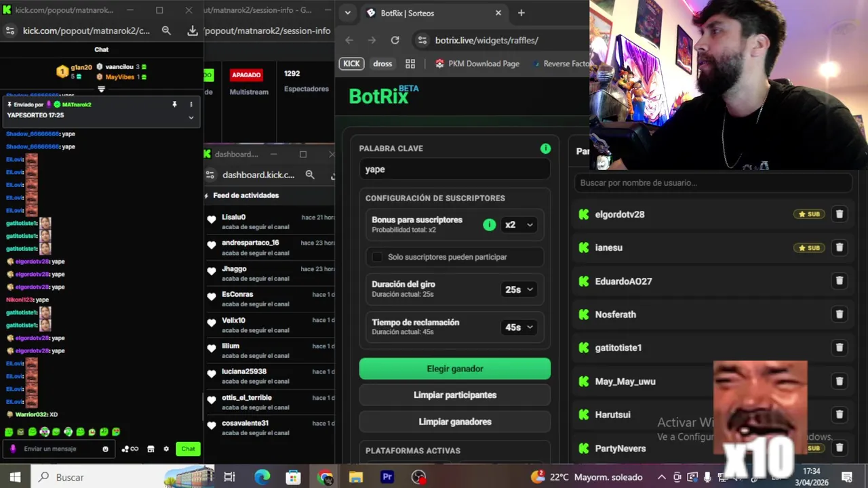Click the OBS Studio icon on the taskbar
Viewport: 868px width, 488px height.
(x=419, y=477)
